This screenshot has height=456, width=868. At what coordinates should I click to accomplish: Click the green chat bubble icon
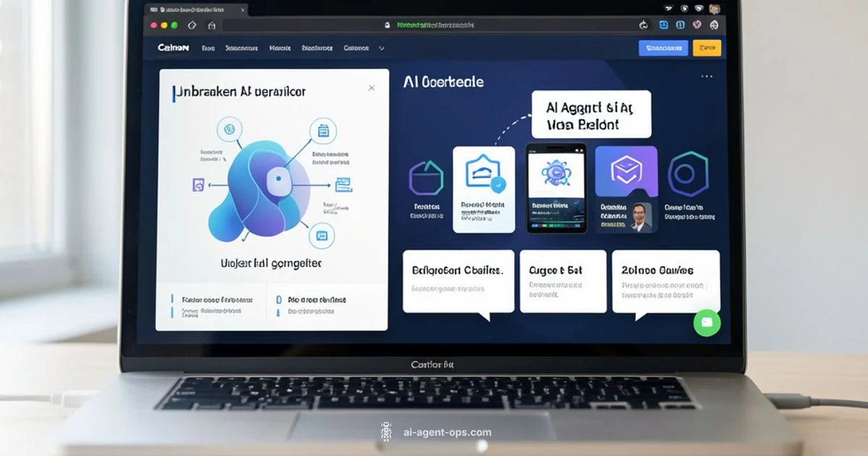coord(707,322)
